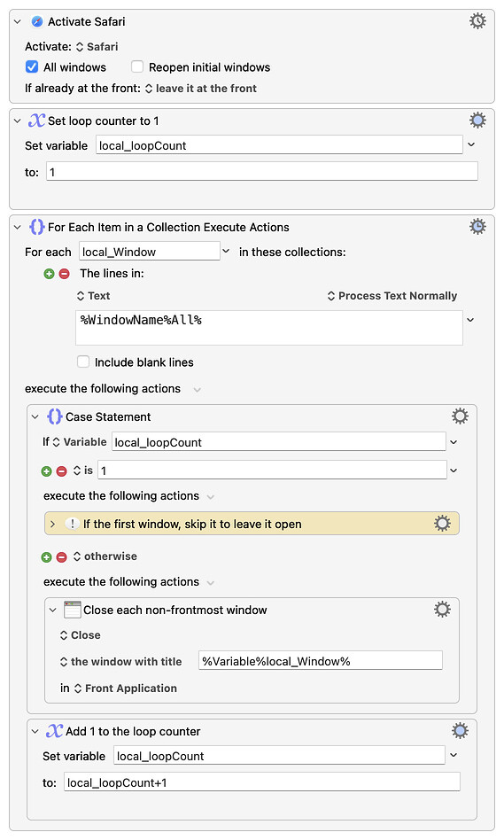Screen dimensions: 504x840
Task: Open 'leave it at the front' popup
Action: tap(201, 89)
